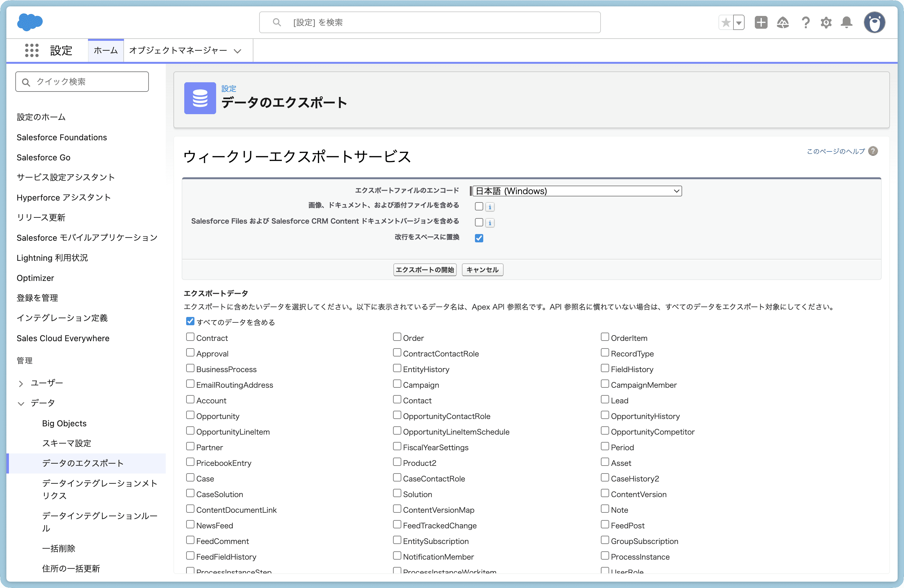
Task: Click the favorites star icon
Action: [725, 22]
